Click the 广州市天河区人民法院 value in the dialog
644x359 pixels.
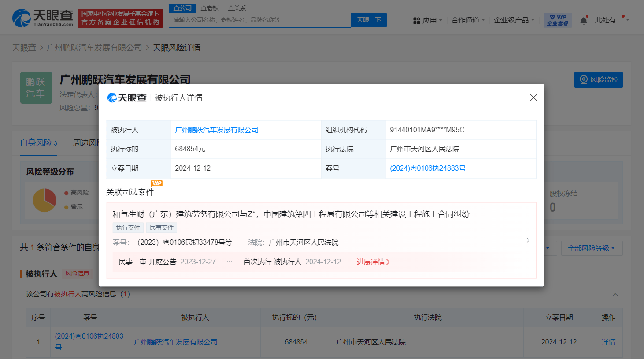tap(425, 149)
